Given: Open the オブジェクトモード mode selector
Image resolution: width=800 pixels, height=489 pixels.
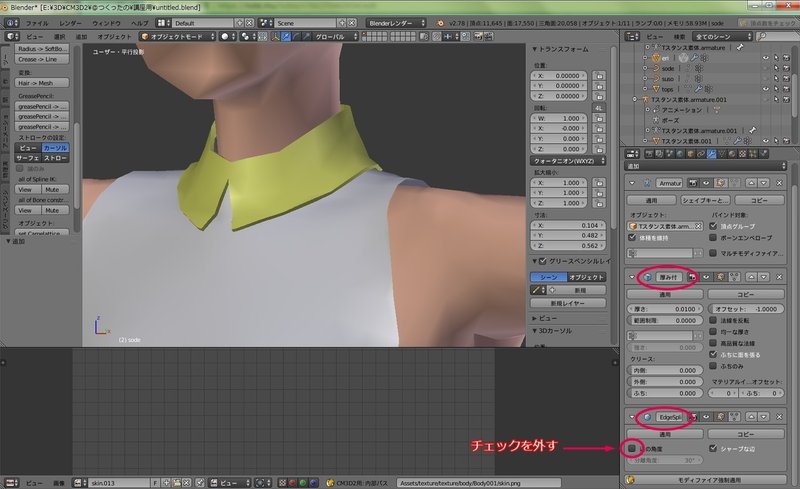Looking at the screenshot, I should [178, 37].
